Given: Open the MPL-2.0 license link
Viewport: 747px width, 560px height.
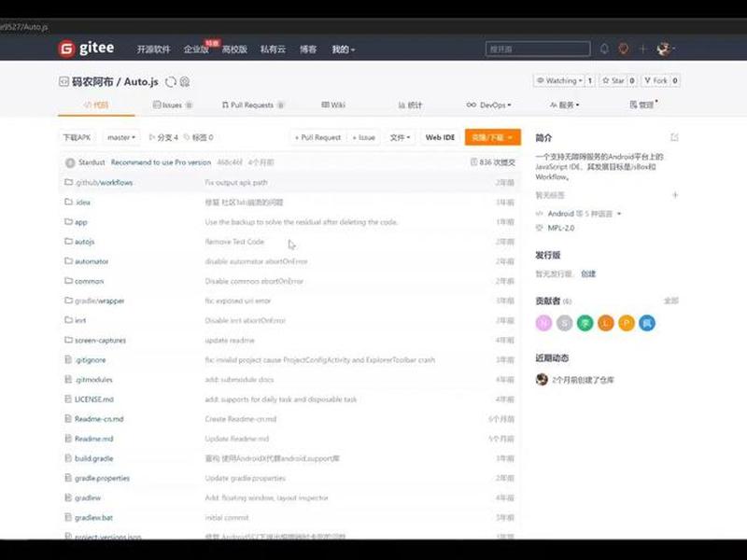Looking at the screenshot, I should 561,228.
